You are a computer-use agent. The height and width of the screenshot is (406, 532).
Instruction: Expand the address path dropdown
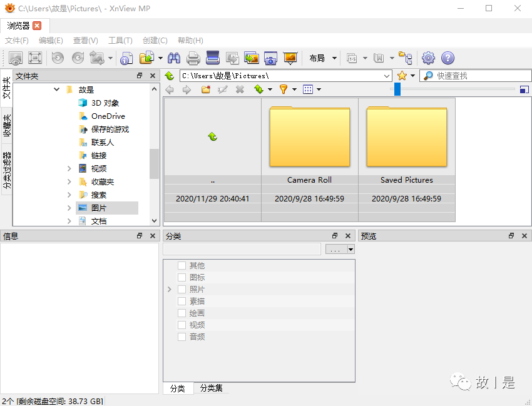386,76
